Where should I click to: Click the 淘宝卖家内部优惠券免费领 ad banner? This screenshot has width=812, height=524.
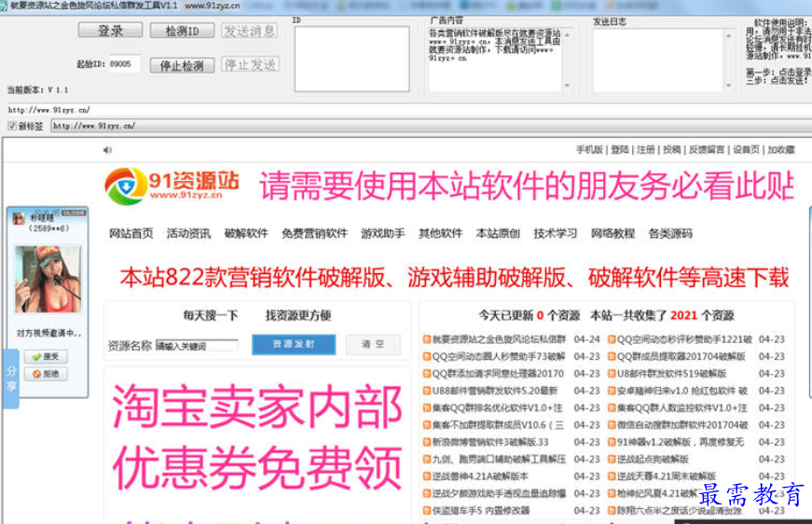pos(257,438)
